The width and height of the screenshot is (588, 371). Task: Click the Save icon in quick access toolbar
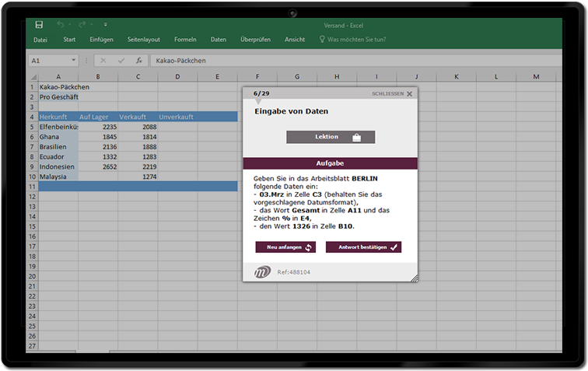40,25
